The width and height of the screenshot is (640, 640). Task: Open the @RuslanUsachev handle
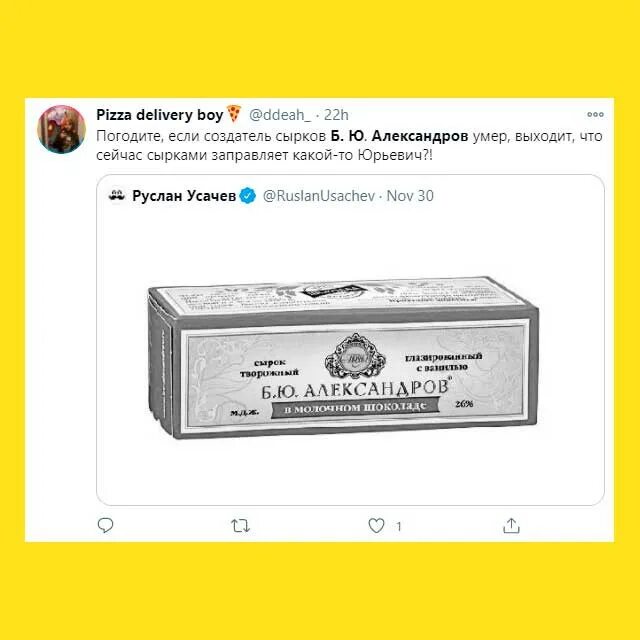319,196
